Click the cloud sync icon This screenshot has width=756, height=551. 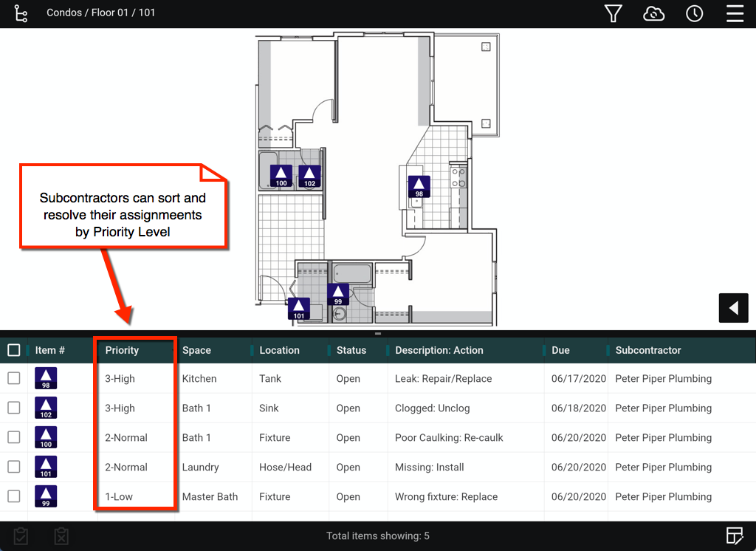pyautogui.click(x=653, y=13)
